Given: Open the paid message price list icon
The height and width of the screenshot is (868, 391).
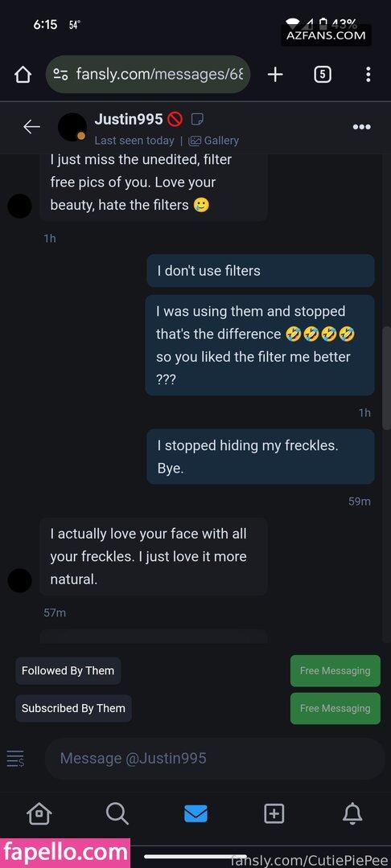Looking at the screenshot, I should tap(15, 759).
